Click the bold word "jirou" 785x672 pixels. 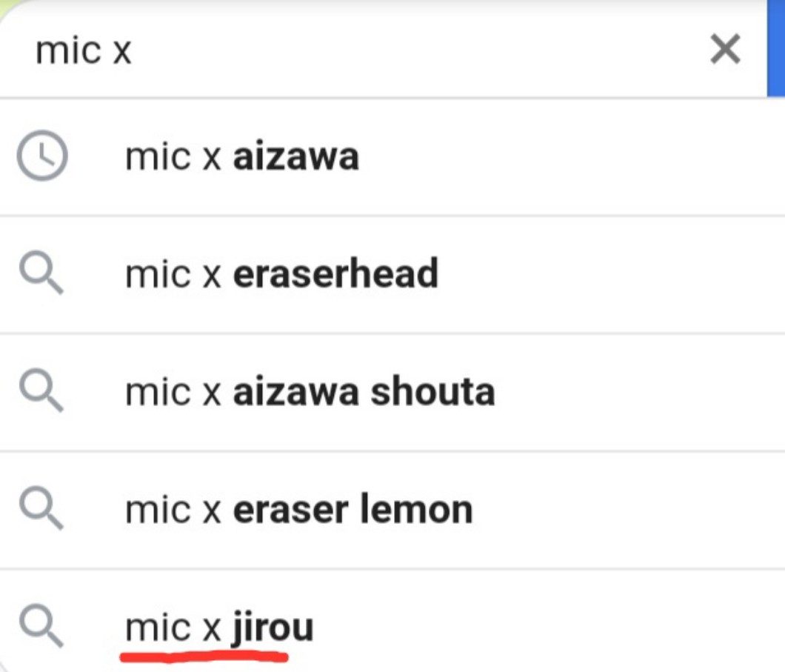click(x=273, y=628)
